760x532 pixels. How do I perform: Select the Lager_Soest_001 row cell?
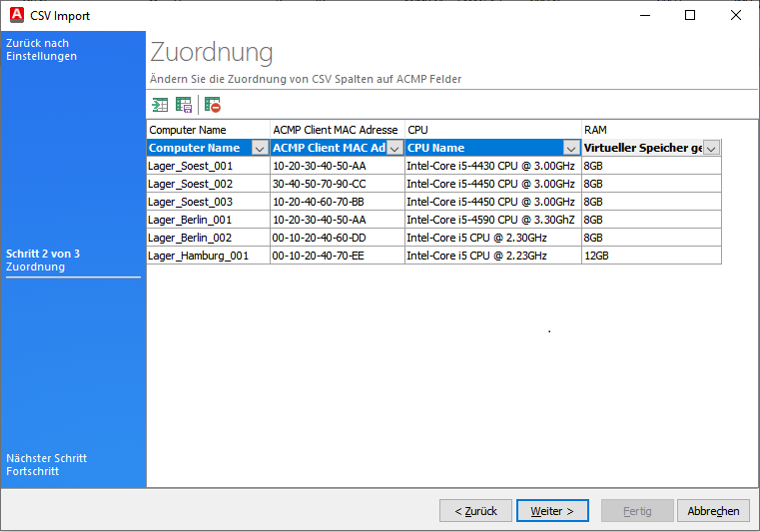[x=190, y=166]
